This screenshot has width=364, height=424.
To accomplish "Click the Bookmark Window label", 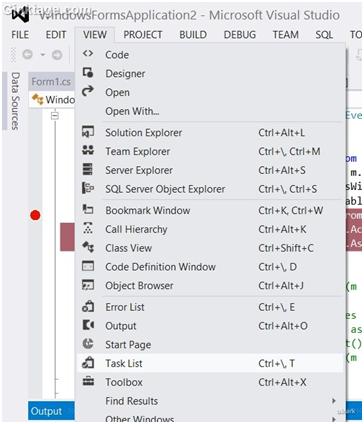I will [x=148, y=210].
